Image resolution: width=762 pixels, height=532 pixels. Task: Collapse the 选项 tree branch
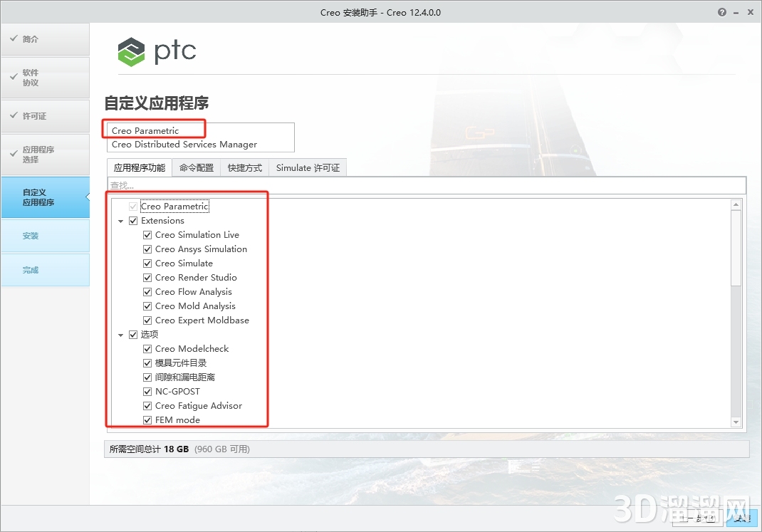coord(120,334)
